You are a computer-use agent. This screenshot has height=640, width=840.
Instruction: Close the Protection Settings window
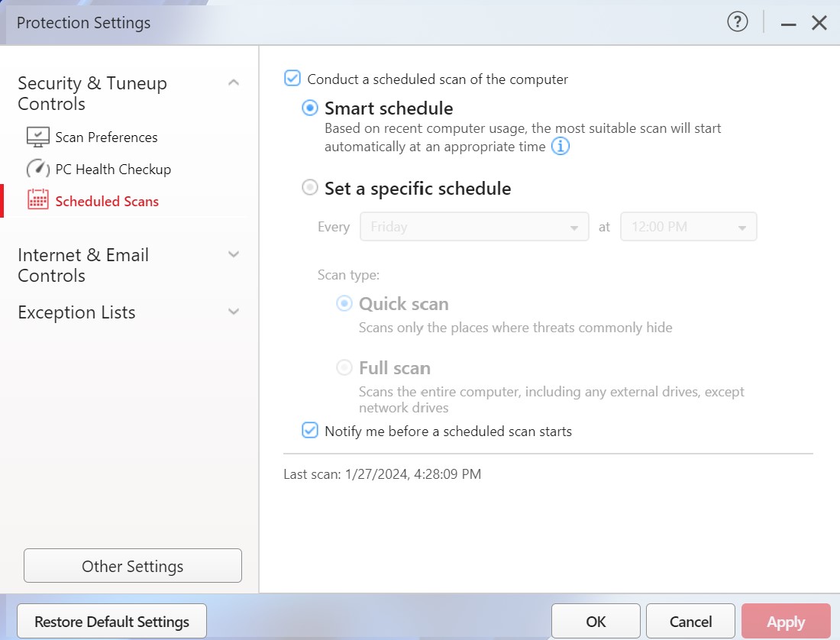coord(819,23)
